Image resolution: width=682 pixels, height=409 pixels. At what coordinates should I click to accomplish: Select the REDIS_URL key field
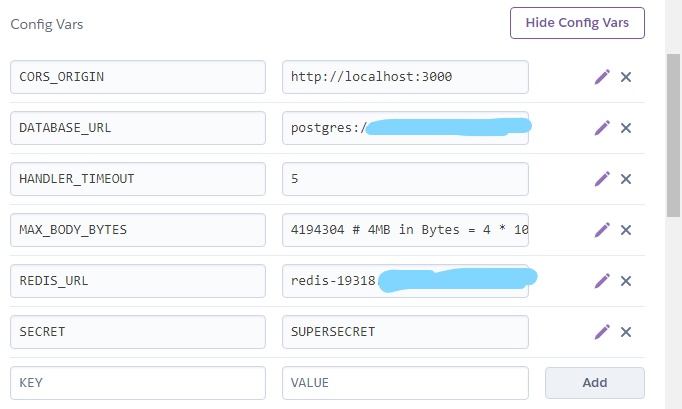click(x=138, y=281)
